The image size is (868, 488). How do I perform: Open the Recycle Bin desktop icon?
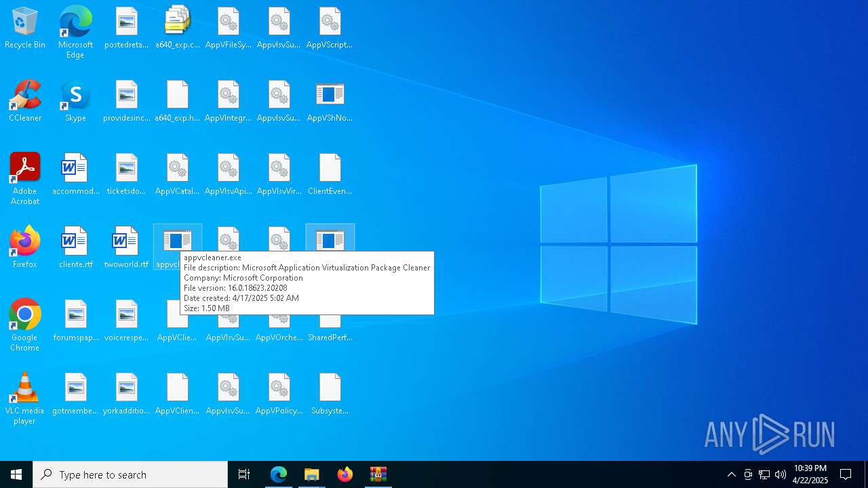25,28
